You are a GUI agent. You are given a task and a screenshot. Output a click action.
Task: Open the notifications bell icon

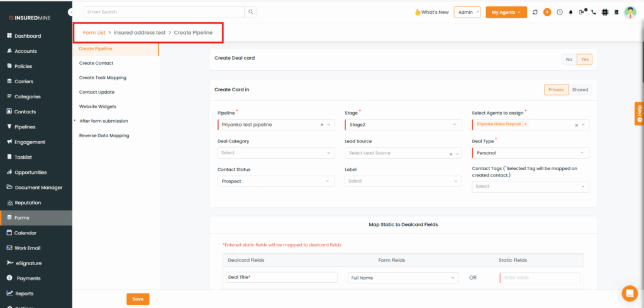[571, 12]
